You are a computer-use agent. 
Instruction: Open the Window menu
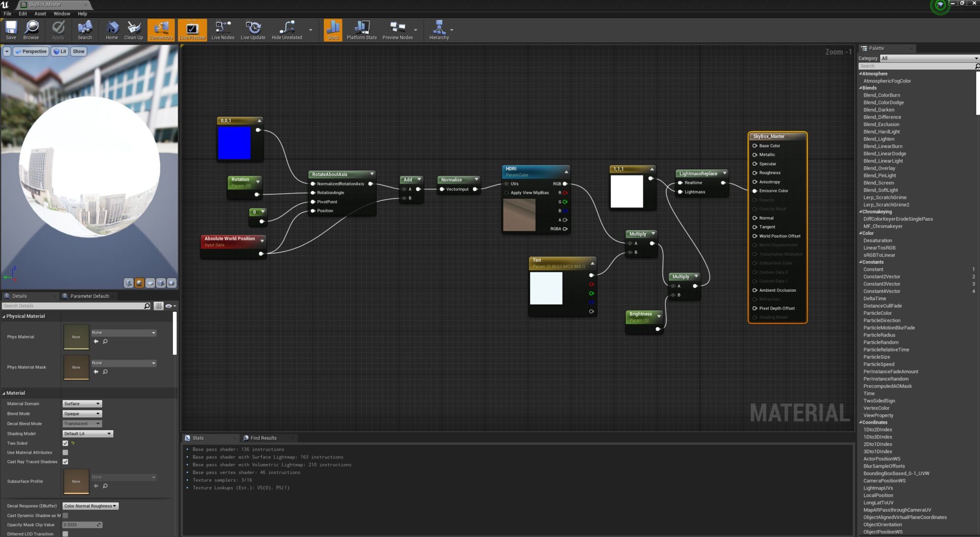point(61,13)
